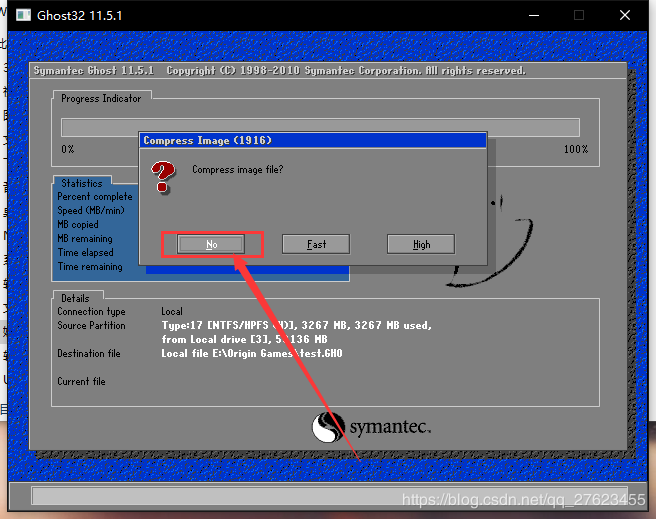Click 'Speed (MB/min)' statistic row

(91, 210)
